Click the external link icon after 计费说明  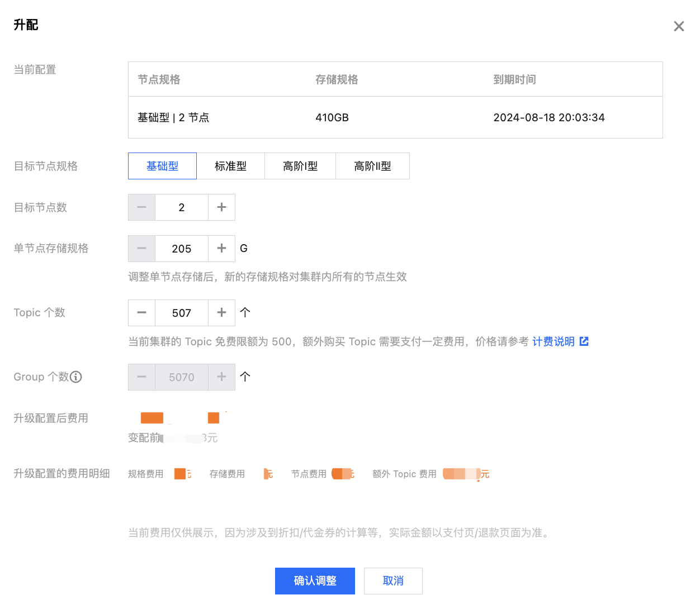(x=584, y=341)
